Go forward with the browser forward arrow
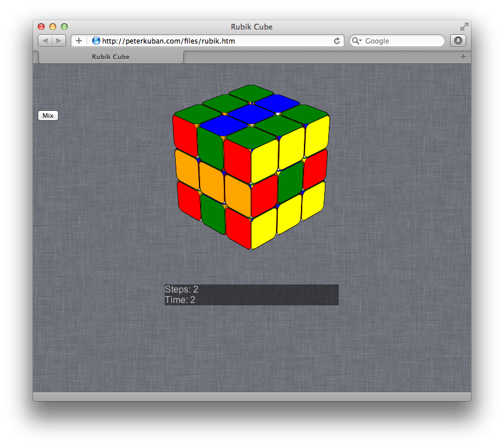Viewport: 504px width, 447px height. tap(59, 41)
